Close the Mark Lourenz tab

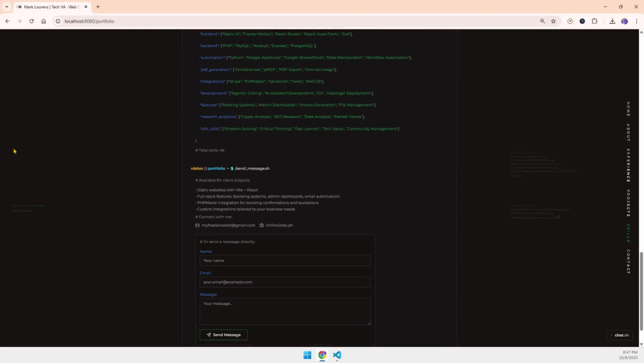86,7
